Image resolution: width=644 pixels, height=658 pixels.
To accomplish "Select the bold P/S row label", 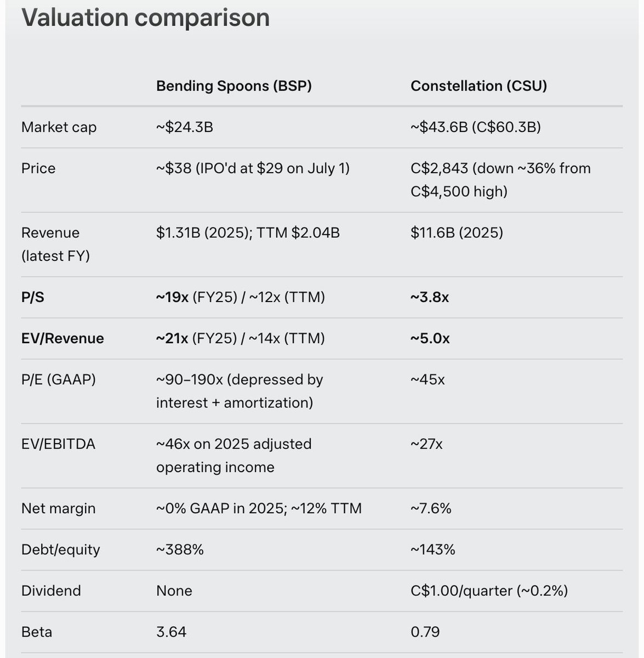I will click(x=33, y=297).
